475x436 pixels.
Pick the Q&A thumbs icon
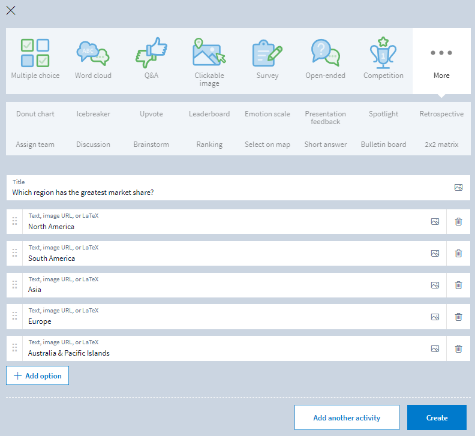pos(151,53)
